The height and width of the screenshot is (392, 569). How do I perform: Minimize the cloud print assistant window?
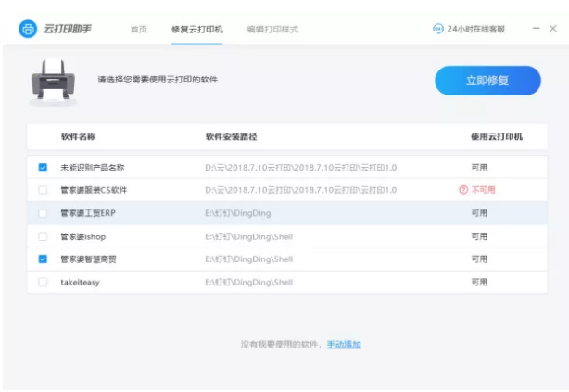tap(536, 29)
